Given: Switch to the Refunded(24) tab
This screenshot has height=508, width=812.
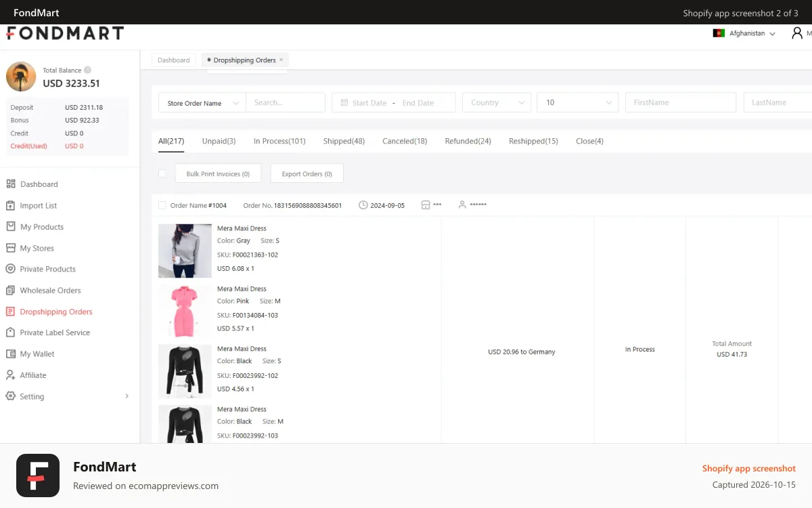Looking at the screenshot, I should (x=468, y=142).
